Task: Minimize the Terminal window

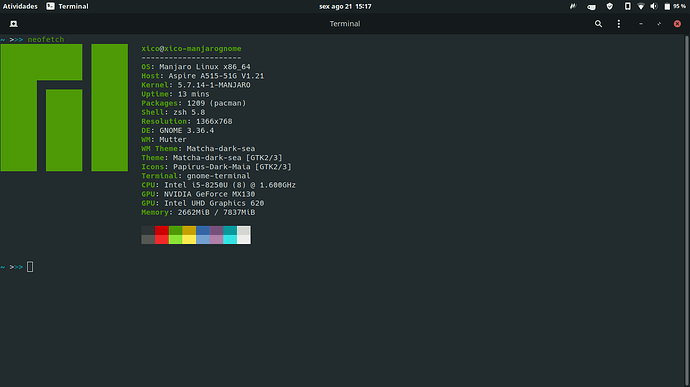Action: [641, 24]
